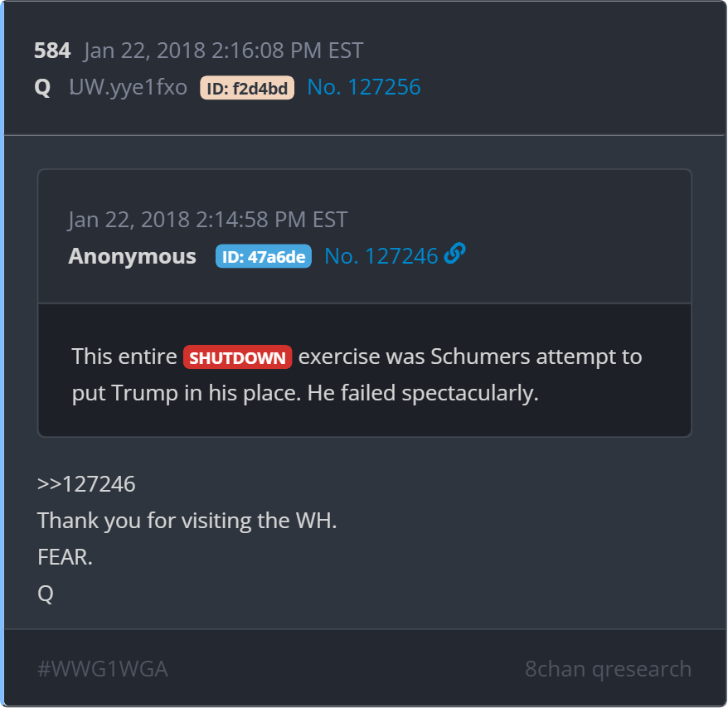Click the line 'Thank you for visiting the WH.'

187,521
